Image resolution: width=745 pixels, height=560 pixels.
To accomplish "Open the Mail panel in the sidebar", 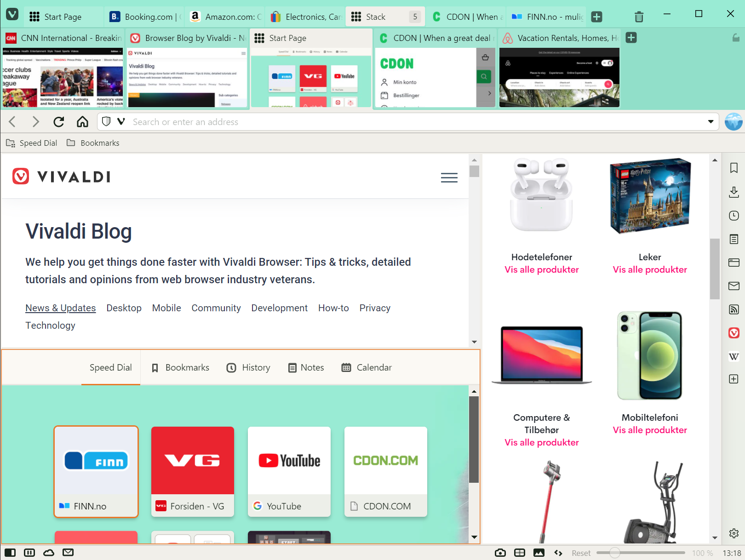I will [733, 286].
